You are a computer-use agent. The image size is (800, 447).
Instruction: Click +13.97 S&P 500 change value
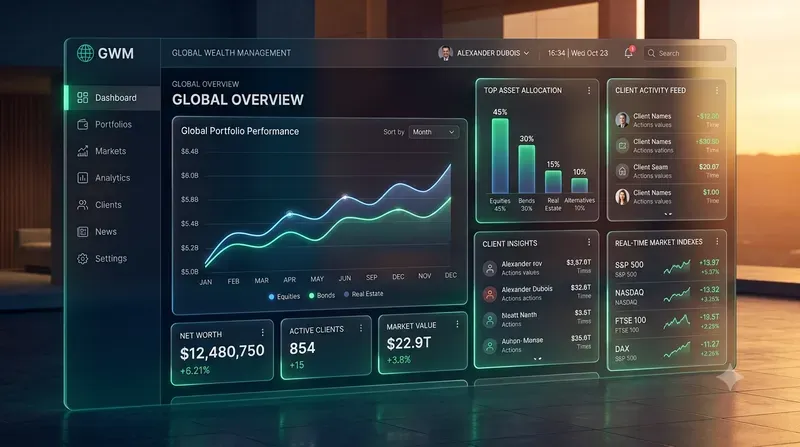click(x=709, y=262)
